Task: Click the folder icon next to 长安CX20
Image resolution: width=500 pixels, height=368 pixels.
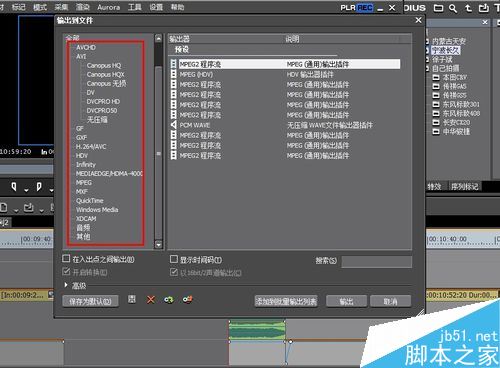Action: pyautogui.click(x=436, y=122)
